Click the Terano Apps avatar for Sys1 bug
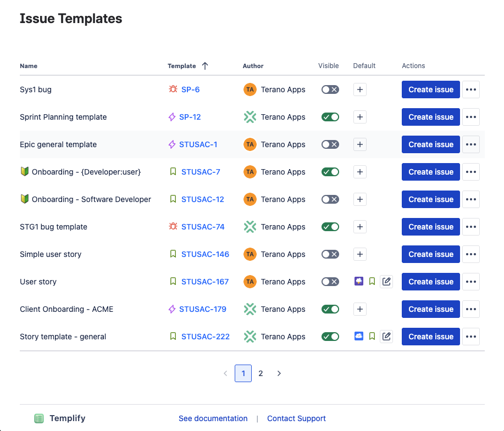The width and height of the screenshot is (504, 431). pyautogui.click(x=250, y=89)
